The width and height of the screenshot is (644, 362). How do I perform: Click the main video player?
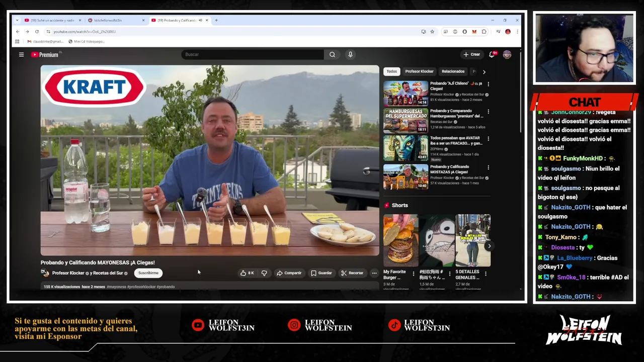click(x=210, y=160)
